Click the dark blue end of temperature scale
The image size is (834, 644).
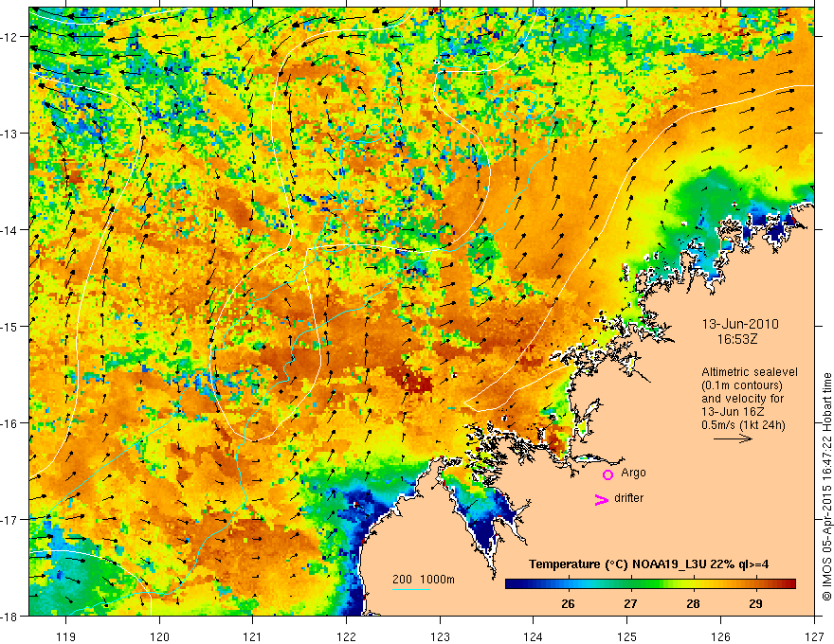coord(514,584)
